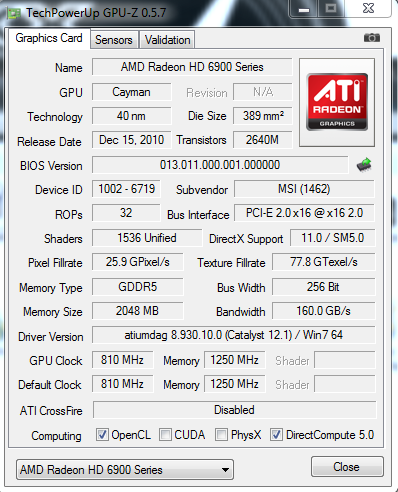Click the GPU field showing Cayman
This screenshot has width=398, height=492.
click(132, 92)
